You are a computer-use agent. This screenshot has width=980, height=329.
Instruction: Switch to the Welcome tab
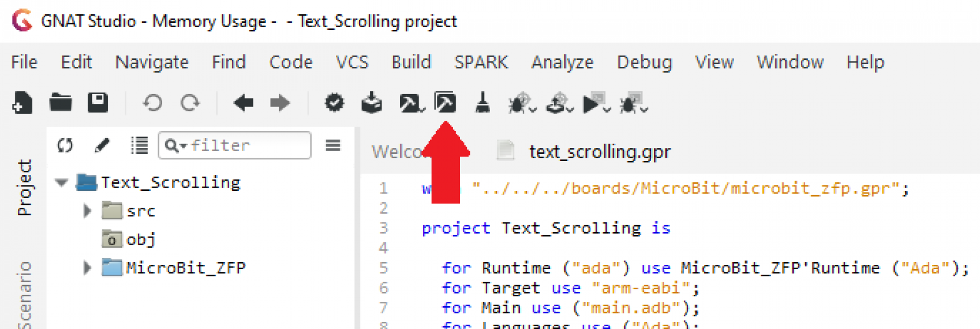(x=399, y=151)
